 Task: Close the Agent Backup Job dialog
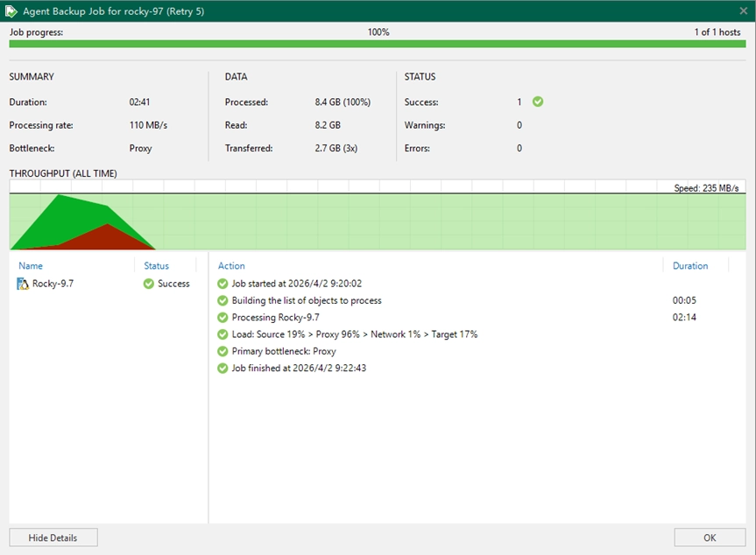click(x=744, y=11)
